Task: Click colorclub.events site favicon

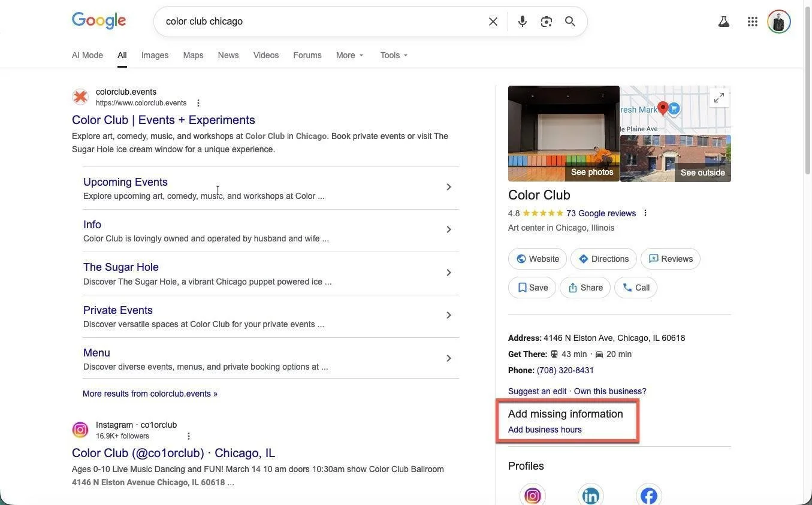Action: coord(80,96)
